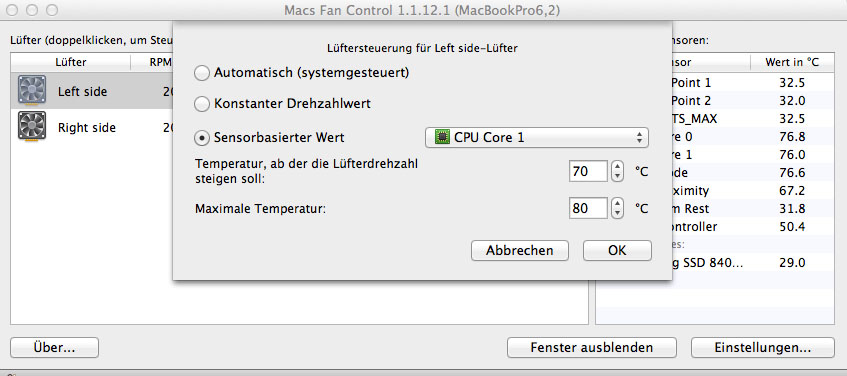
Task: Decrease Maximale Temperatur with down stepper arrow
Action: [617, 213]
